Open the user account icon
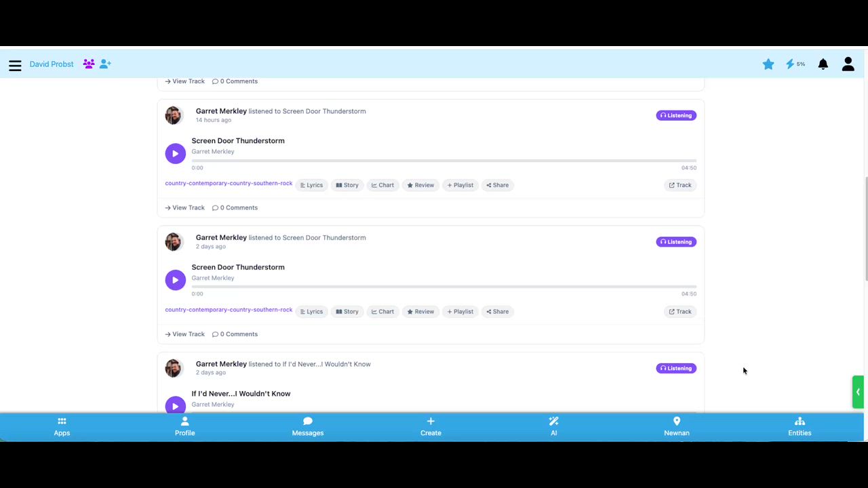 [x=848, y=64]
